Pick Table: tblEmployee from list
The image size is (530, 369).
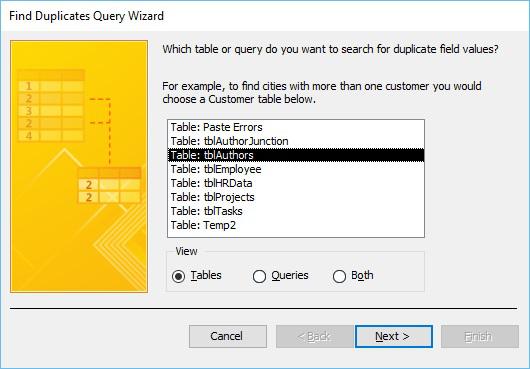click(x=296, y=169)
